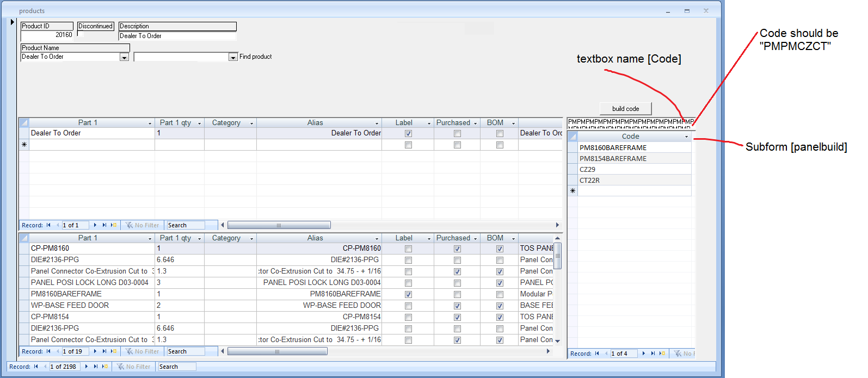The height and width of the screenshot is (378, 868).
Task: Jump to last record in 1 of 2198 navigator
Action: [x=96, y=367]
